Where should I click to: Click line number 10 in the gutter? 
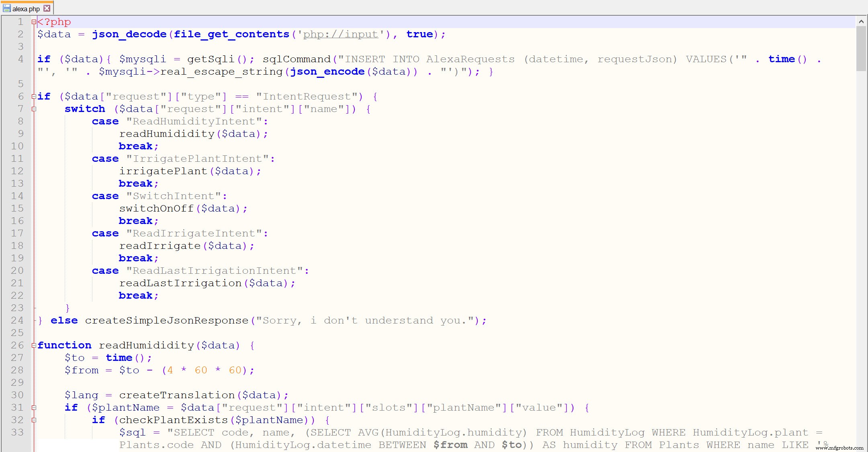coord(17,146)
